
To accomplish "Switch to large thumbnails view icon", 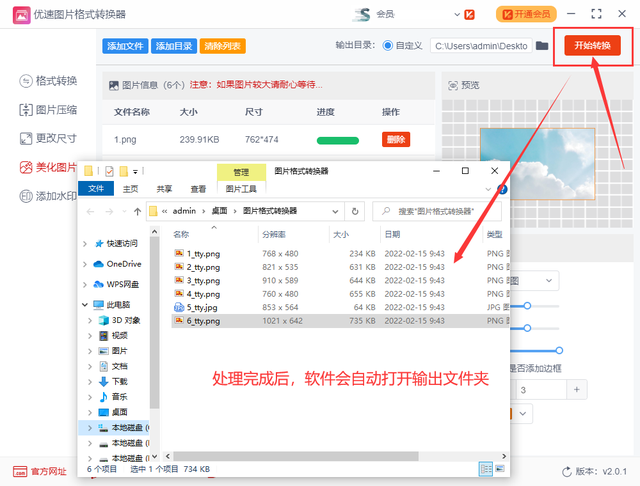I will click(x=500, y=469).
